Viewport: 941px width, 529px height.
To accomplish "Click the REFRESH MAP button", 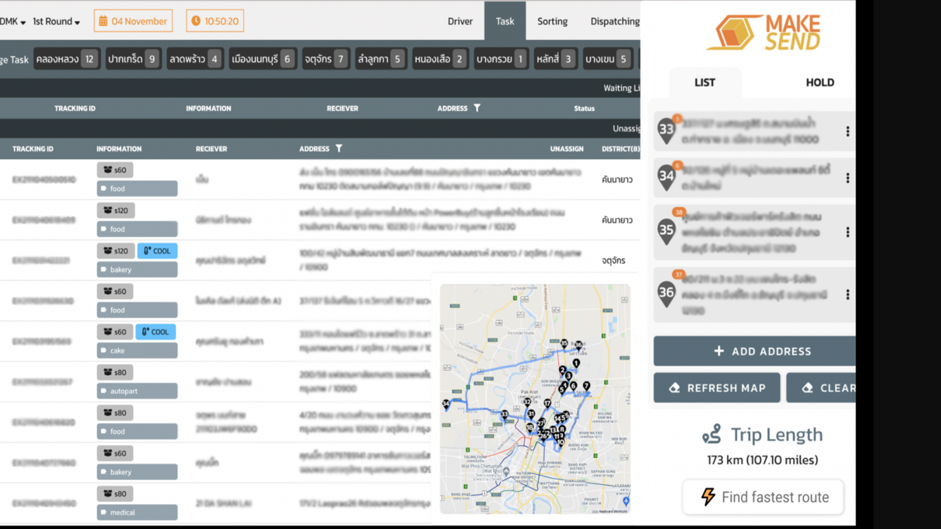I will 716,388.
